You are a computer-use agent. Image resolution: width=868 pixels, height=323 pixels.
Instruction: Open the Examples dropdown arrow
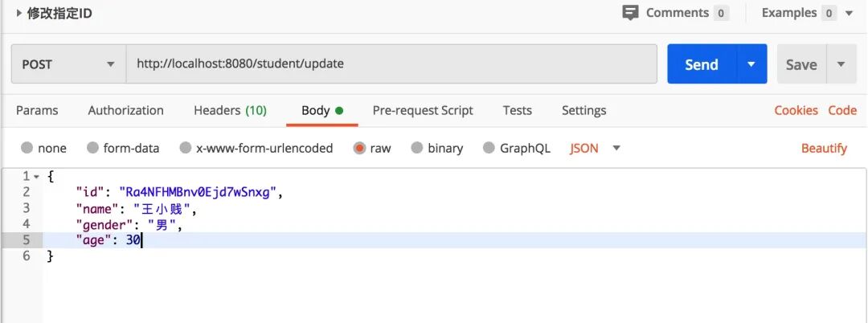pos(849,13)
